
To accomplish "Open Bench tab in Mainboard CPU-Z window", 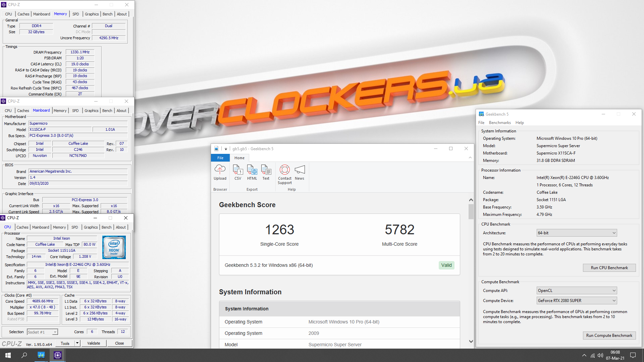I will (x=107, y=111).
